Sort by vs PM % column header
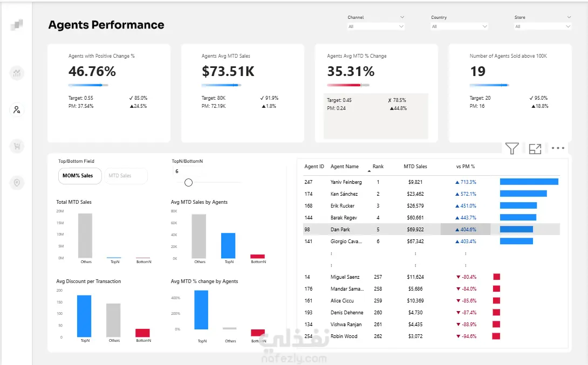Viewport: 588px width, 365px height. tap(466, 167)
